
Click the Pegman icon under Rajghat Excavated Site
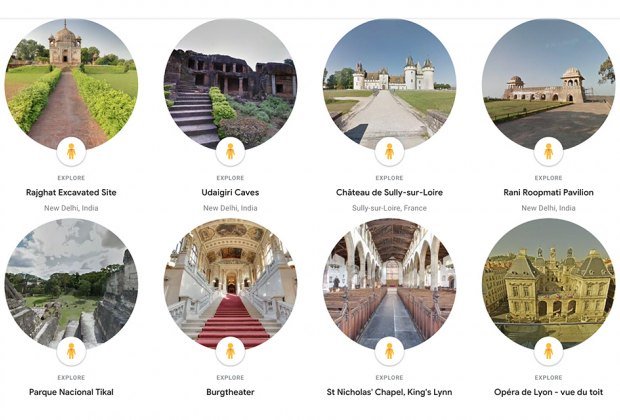tap(71, 151)
